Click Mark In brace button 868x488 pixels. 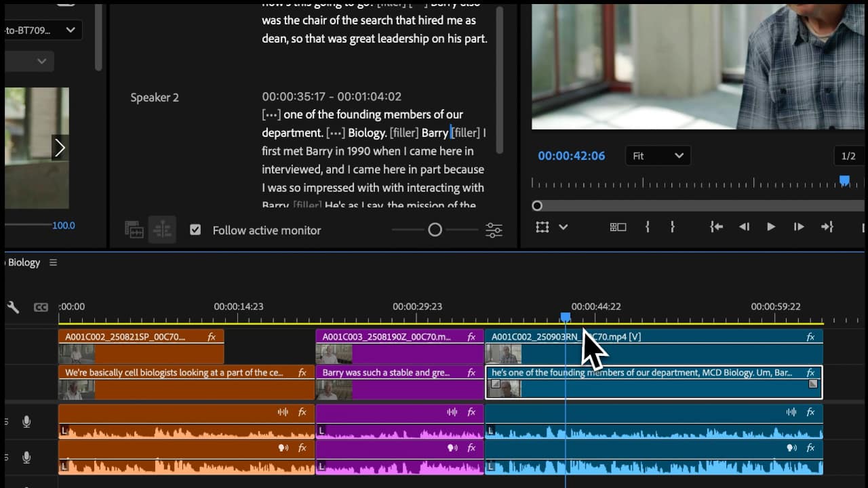click(647, 227)
